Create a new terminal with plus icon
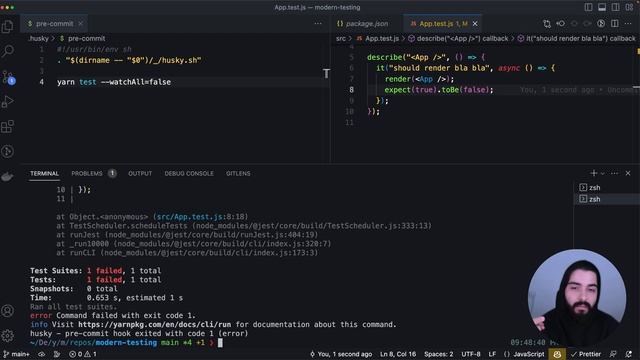The image size is (640, 360). [593, 173]
